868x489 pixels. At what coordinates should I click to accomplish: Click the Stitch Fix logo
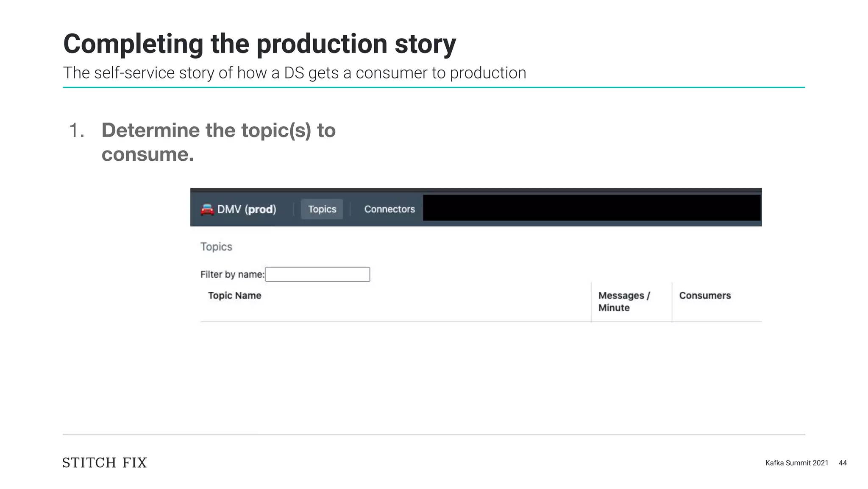[x=105, y=463]
